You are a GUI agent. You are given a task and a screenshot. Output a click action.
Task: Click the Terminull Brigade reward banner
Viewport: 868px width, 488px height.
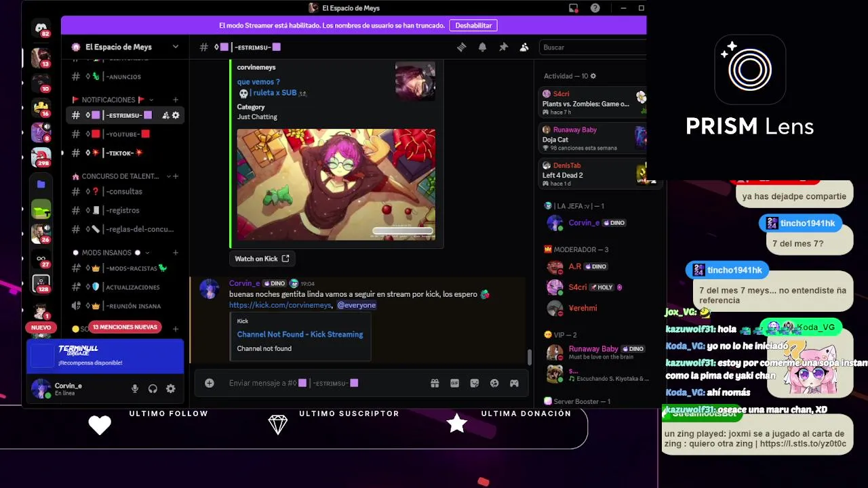pyautogui.click(x=105, y=356)
